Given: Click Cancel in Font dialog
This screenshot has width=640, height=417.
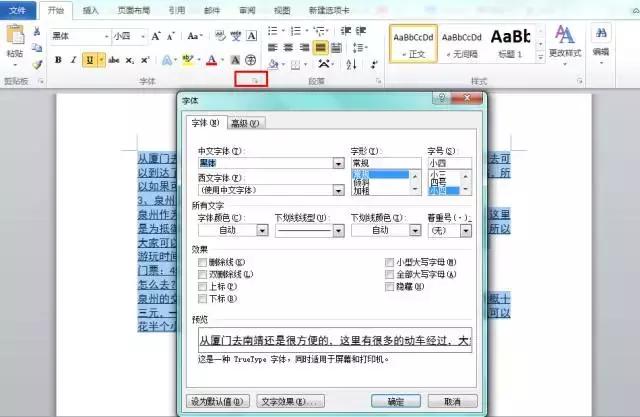Looking at the screenshot, I should (452, 401).
